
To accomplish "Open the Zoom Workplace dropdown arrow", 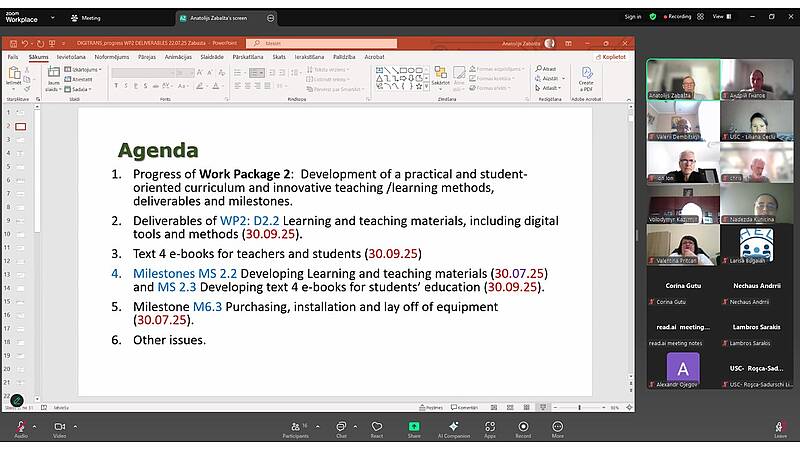I will click(53, 18).
